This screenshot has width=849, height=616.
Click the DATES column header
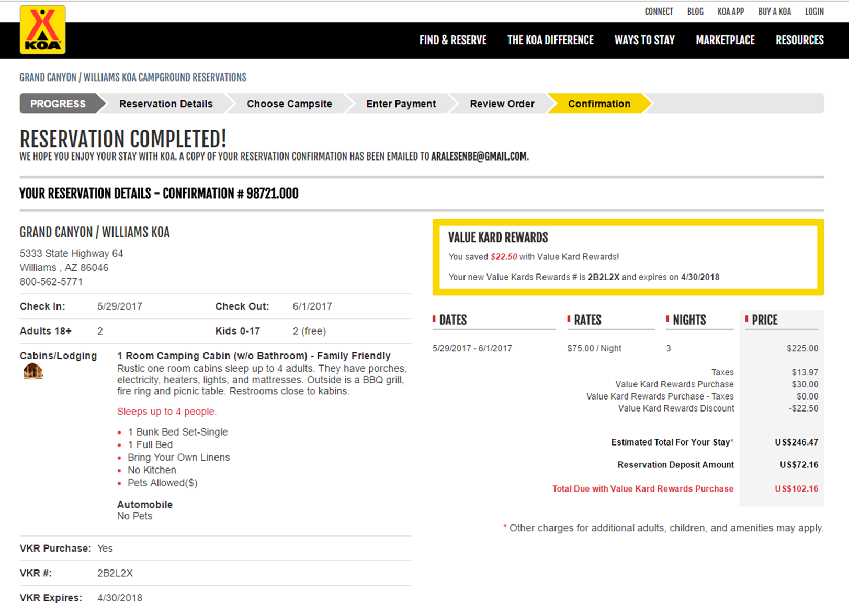(x=452, y=320)
